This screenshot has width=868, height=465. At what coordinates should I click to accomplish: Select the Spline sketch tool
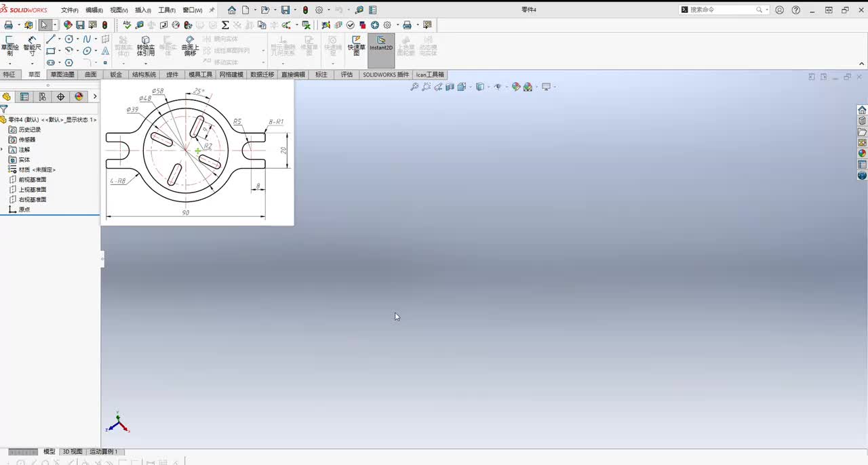(87, 39)
